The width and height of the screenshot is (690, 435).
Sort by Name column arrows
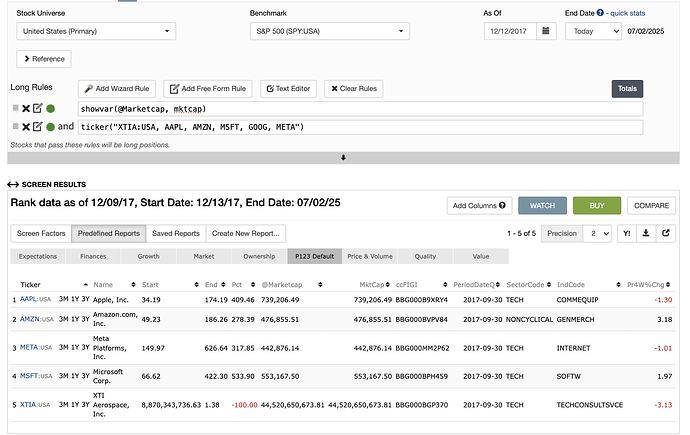(x=133, y=285)
